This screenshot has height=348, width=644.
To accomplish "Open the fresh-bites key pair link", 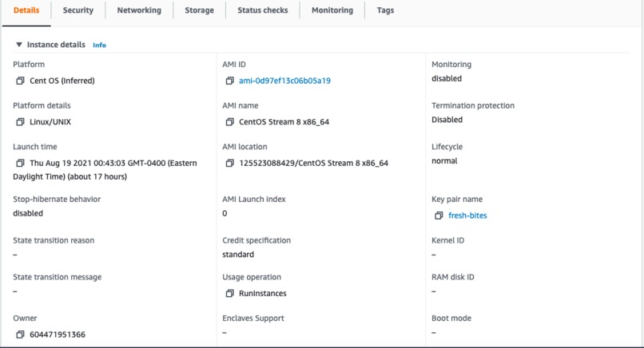I will (x=467, y=216).
